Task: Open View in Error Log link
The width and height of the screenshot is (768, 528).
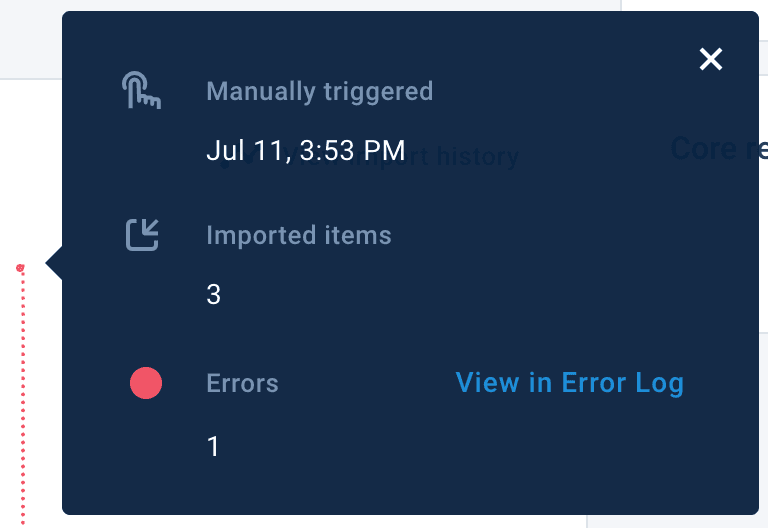Action: point(569,383)
